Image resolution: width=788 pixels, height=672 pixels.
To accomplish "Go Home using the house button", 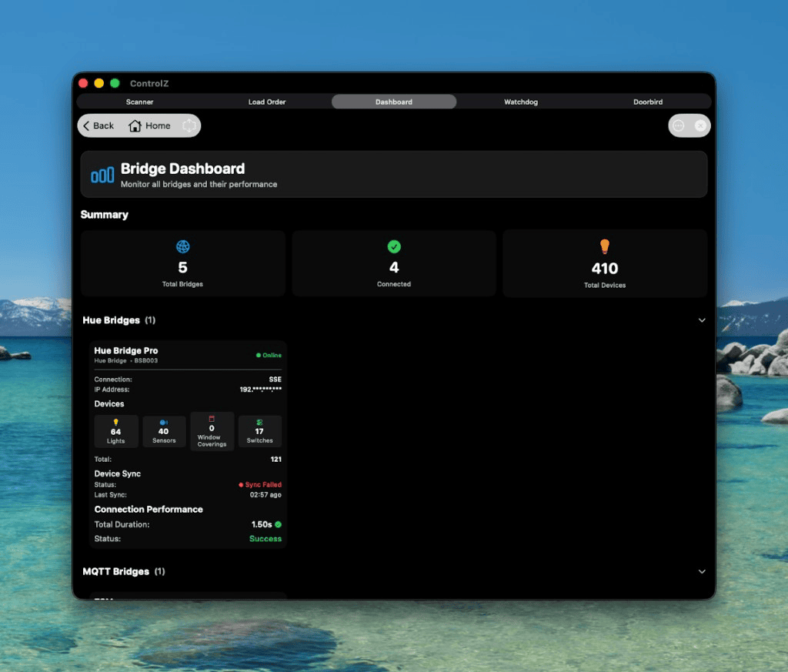I will point(149,125).
